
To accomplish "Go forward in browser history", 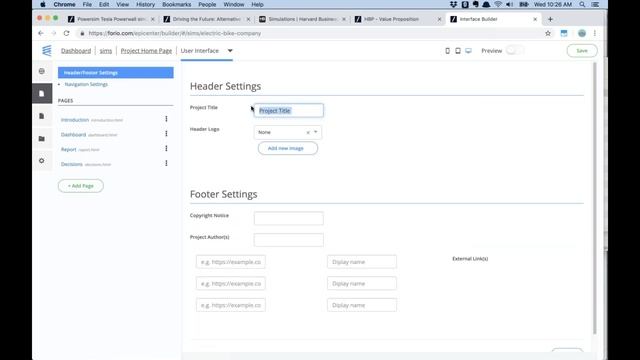I will (53, 33).
